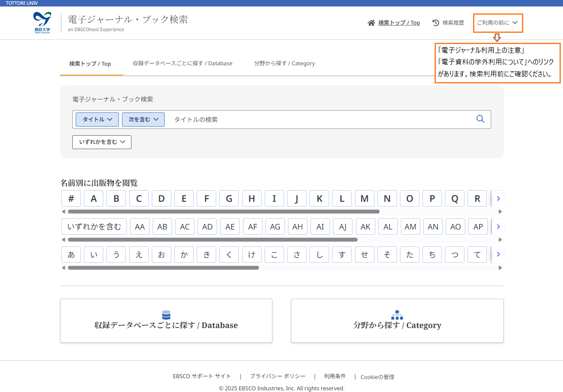Click the タイトルの検索 input field

pos(320,119)
